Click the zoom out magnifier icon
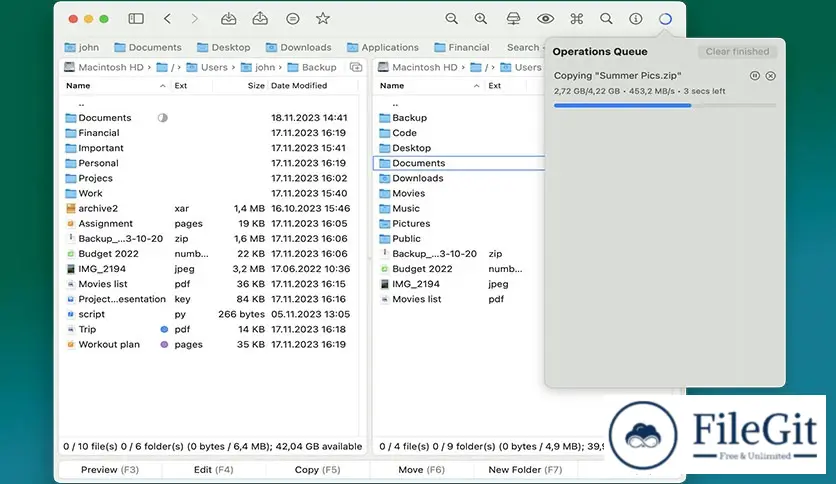 (452, 19)
